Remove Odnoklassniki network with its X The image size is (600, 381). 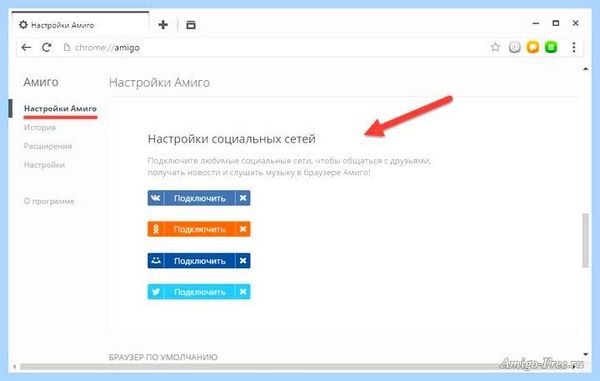click(243, 229)
